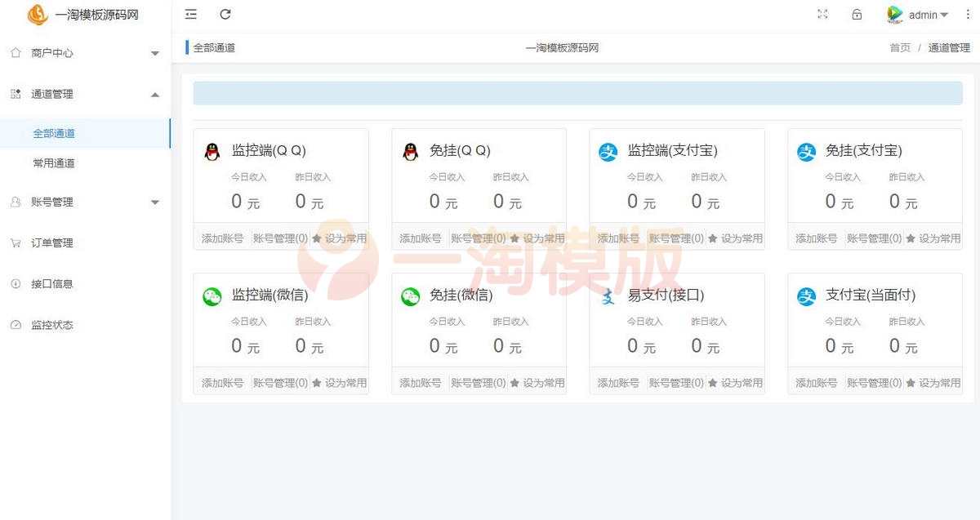This screenshot has height=520, width=980.
Task: Toggle 设为常用 for 监控端(支付宝)
Action: 735,238
